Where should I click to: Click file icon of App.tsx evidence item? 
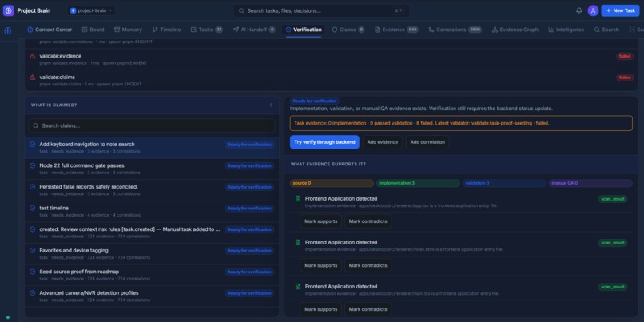(x=298, y=198)
